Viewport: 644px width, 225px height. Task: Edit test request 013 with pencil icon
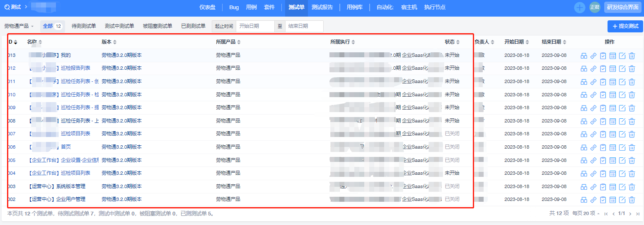tap(622, 56)
